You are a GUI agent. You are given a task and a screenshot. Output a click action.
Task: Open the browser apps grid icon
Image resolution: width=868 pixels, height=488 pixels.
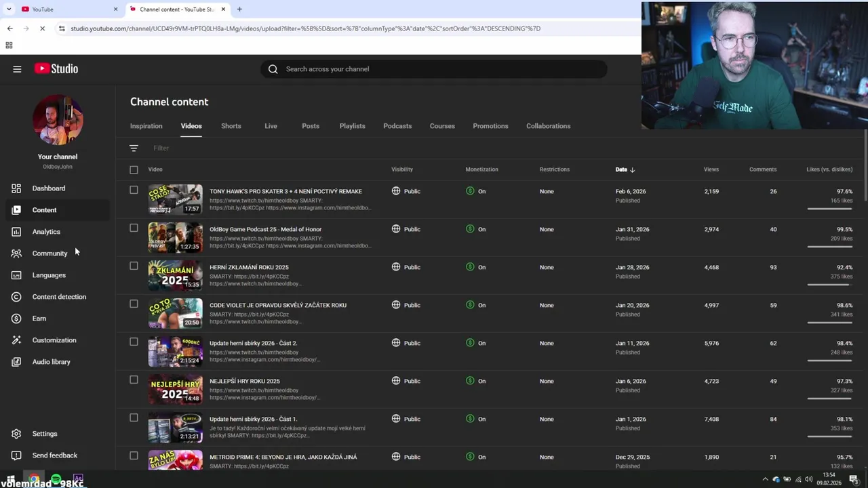(9, 45)
